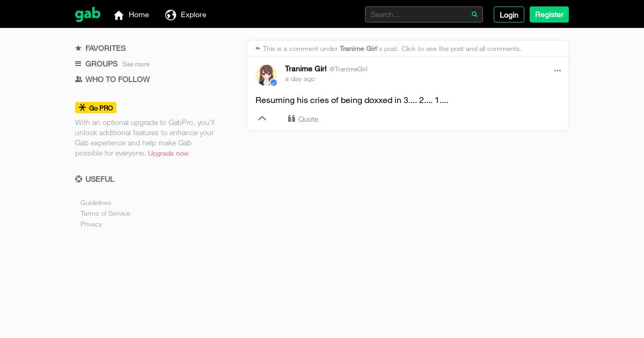Click the reply arrow icon in comment banner
The height and width of the screenshot is (338, 644).
tap(258, 48)
